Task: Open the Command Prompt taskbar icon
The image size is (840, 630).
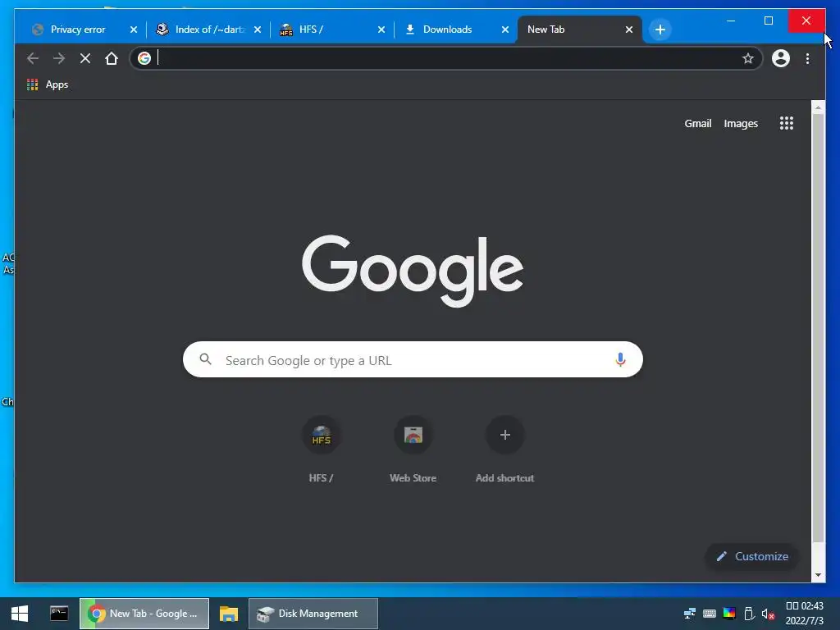Action: (59, 614)
